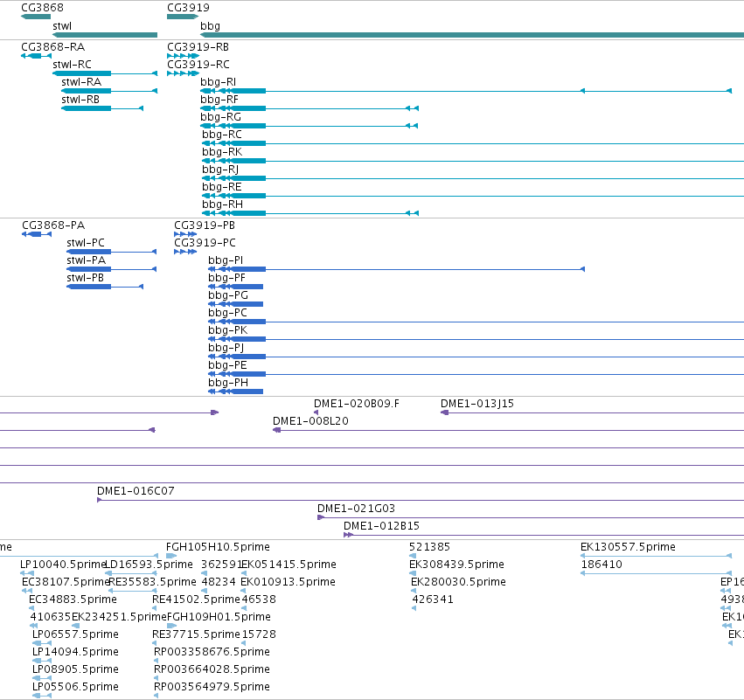Click the bbg-RG transcript label

coord(220,117)
